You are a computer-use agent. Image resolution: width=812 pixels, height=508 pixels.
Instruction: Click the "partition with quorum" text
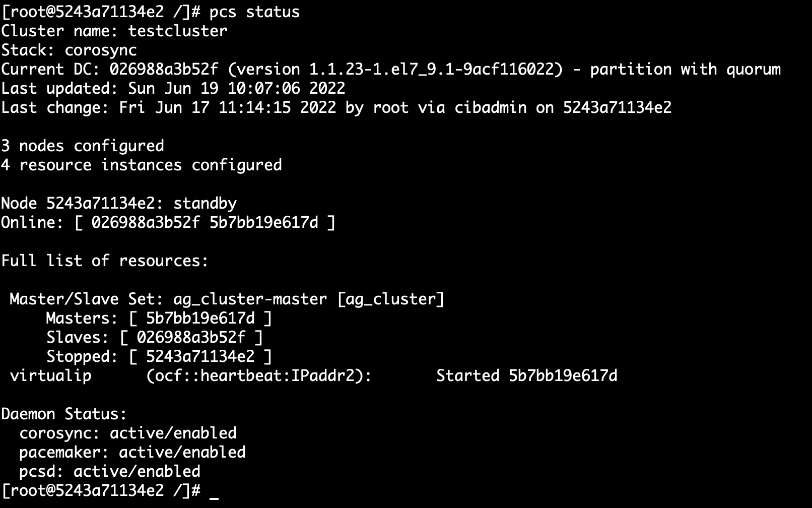pos(685,69)
